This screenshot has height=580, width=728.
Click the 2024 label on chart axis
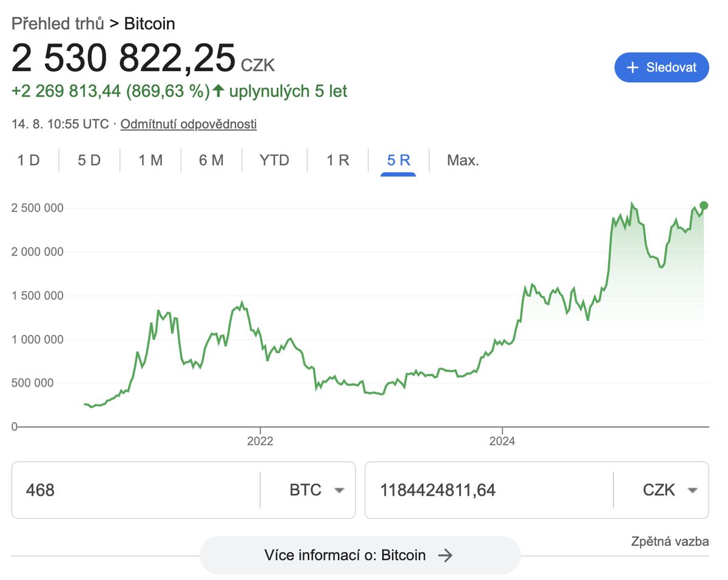tap(502, 441)
